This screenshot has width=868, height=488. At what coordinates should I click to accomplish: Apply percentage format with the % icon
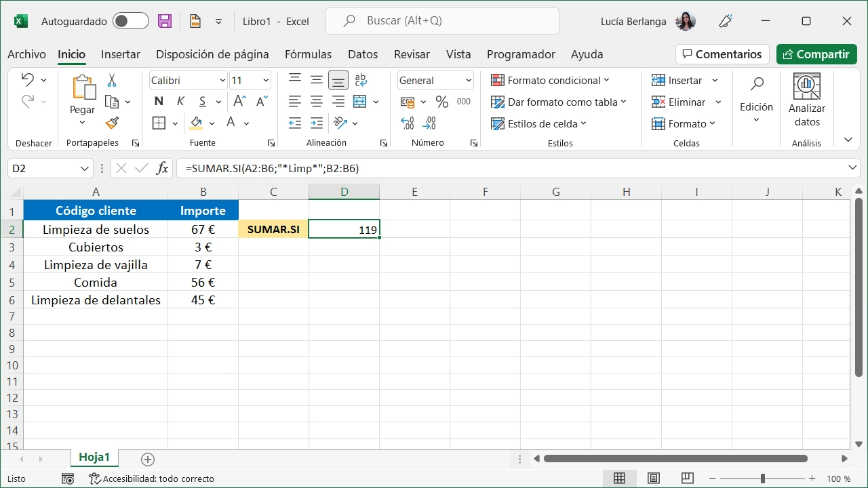(441, 102)
